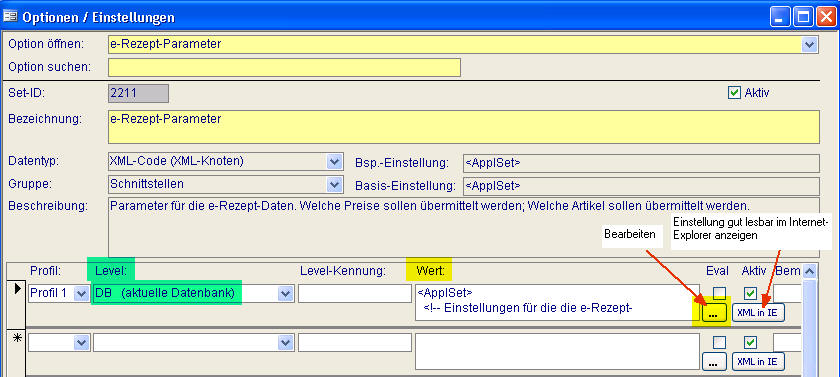
Task: Click the '...' edit button in Profil 1 row
Action: pyautogui.click(x=714, y=313)
